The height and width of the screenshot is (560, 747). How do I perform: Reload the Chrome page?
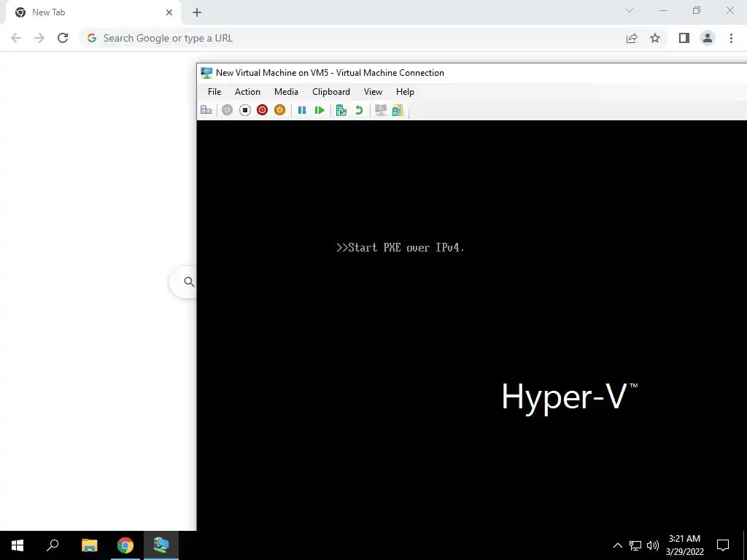click(x=63, y=38)
